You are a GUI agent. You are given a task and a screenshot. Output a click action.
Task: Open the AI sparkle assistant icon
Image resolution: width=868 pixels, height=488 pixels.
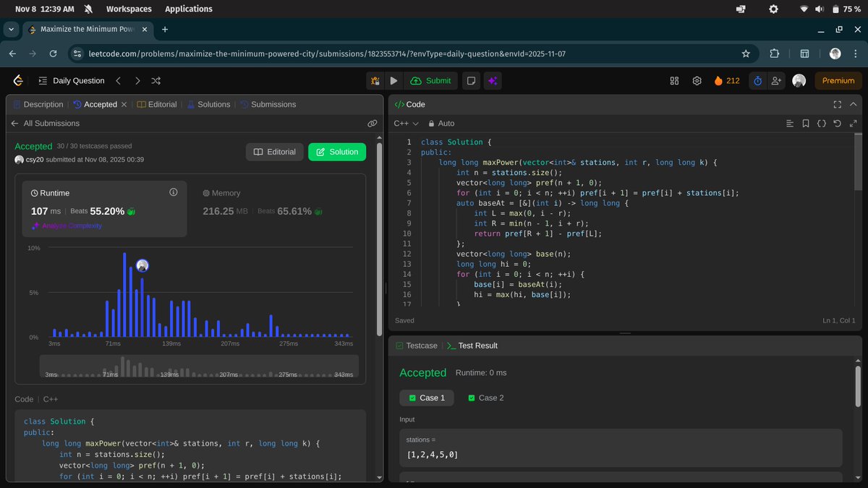[x=492, y=81]
